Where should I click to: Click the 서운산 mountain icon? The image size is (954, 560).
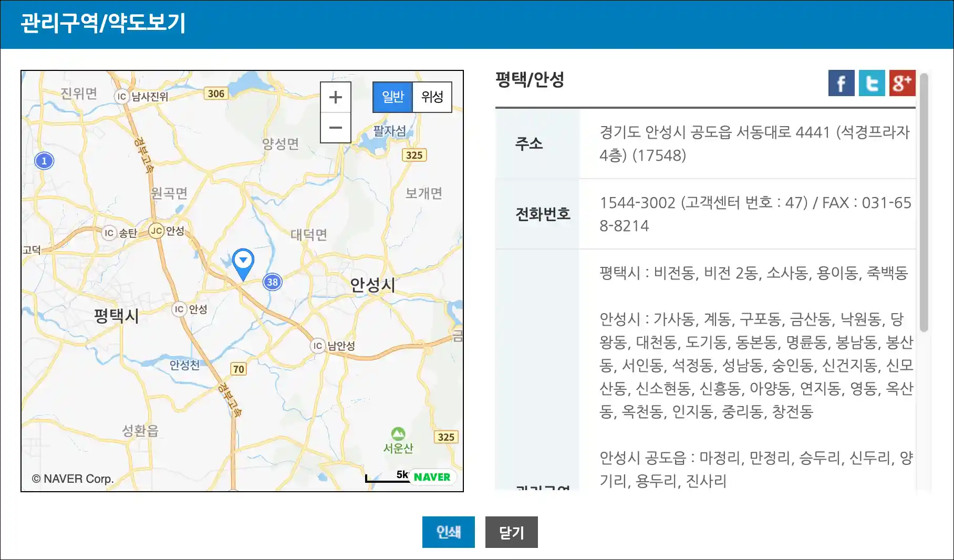398,433
